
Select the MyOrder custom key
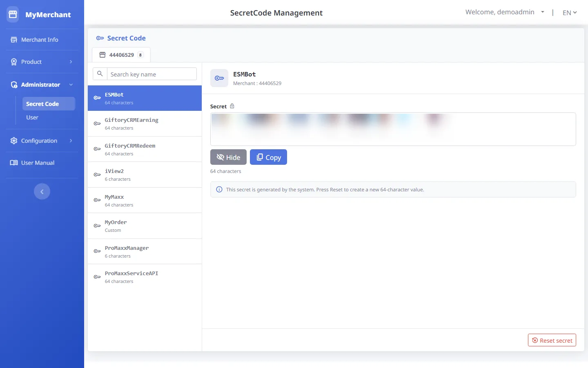pos(145,226)
